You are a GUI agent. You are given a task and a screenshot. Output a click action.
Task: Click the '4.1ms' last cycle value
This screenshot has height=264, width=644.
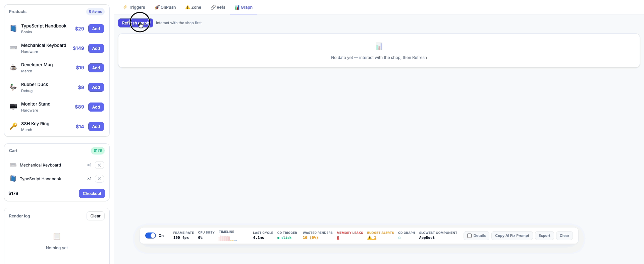tap(259, 238)
